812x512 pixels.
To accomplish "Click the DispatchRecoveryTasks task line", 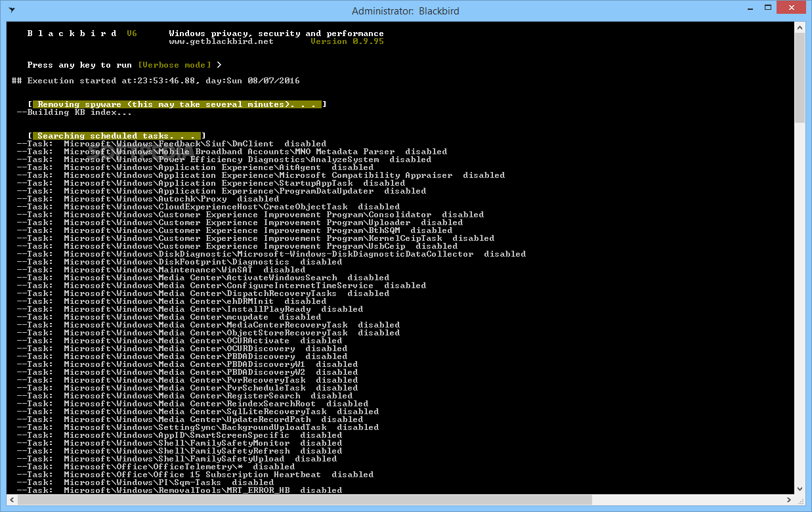I will click(203, 293).
